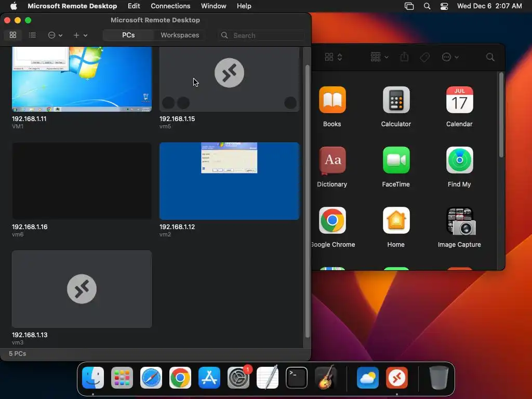This screenshot has height=399, width=532.
Task: Open the Connections menu
Action: pyautogui.click(x=170, y=6)
